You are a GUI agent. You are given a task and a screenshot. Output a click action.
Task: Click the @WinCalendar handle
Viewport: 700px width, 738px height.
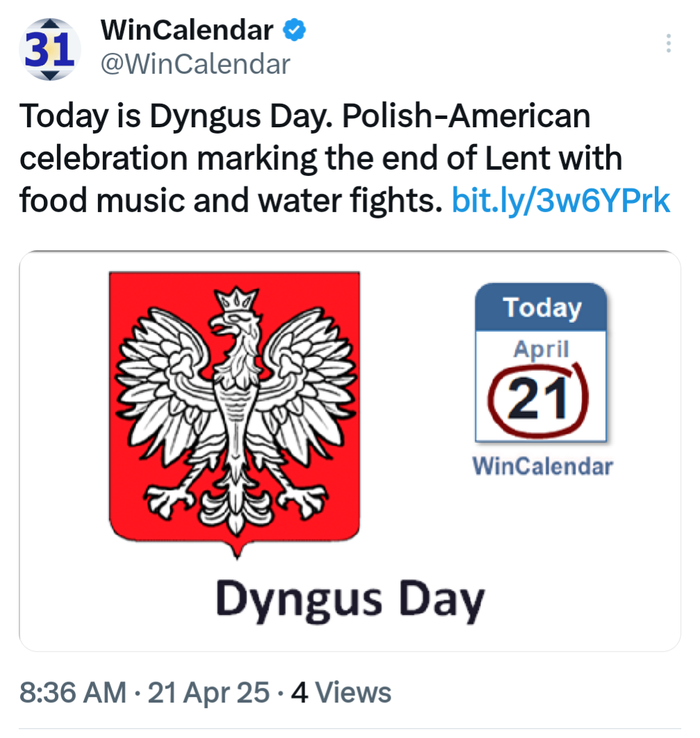pyautogui.click(x=195, y=64)
